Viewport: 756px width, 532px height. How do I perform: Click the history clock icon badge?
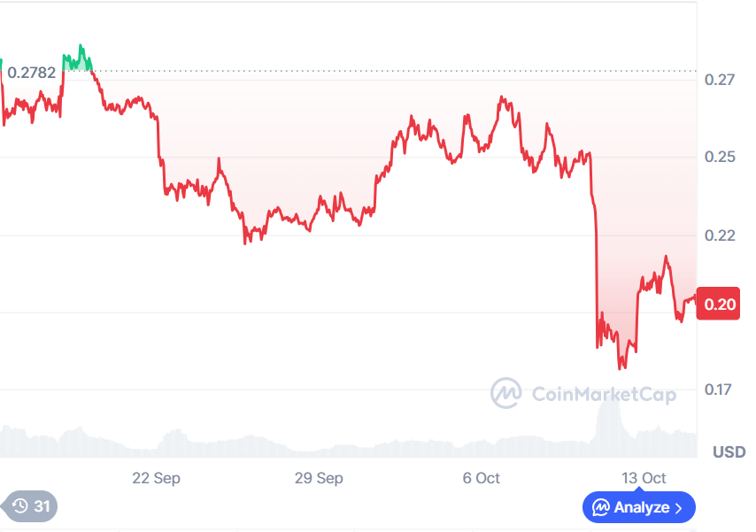tap(20, 507)
